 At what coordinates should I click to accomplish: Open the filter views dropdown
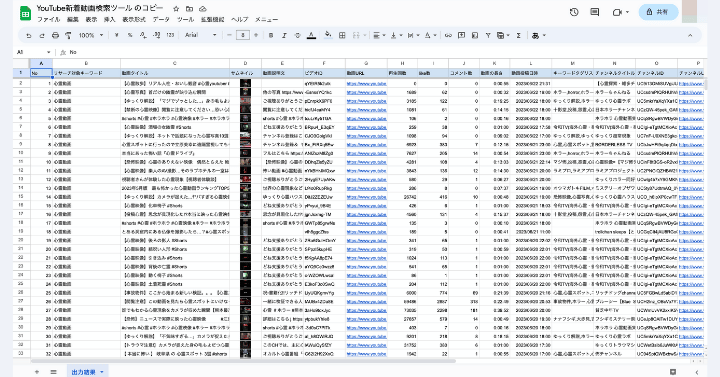503,35
